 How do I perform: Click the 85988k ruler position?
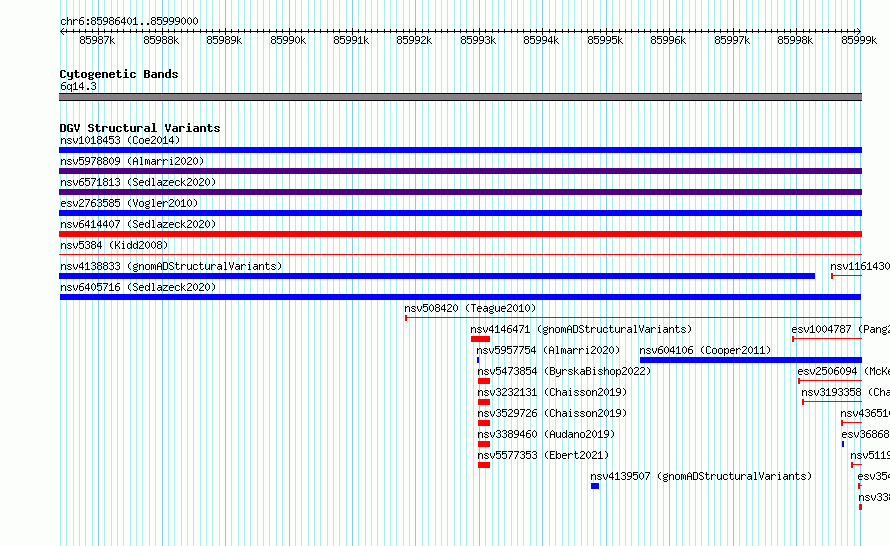(x=161, y=40)
